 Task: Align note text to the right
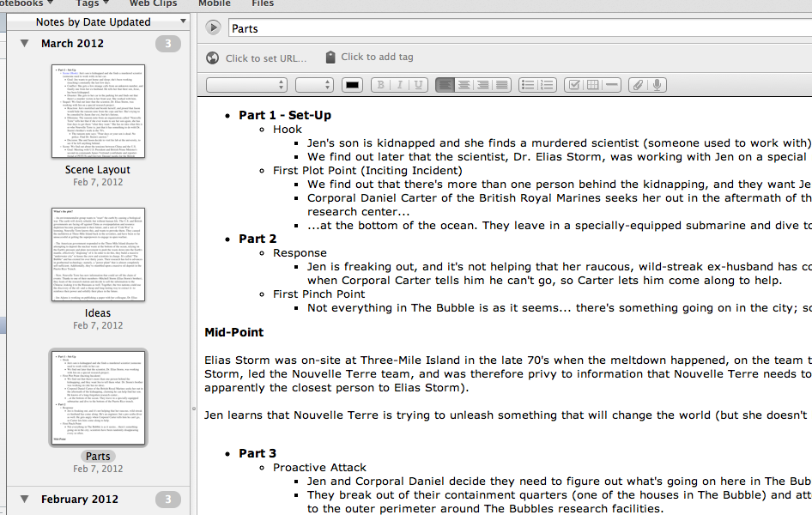tap(482, 85)
